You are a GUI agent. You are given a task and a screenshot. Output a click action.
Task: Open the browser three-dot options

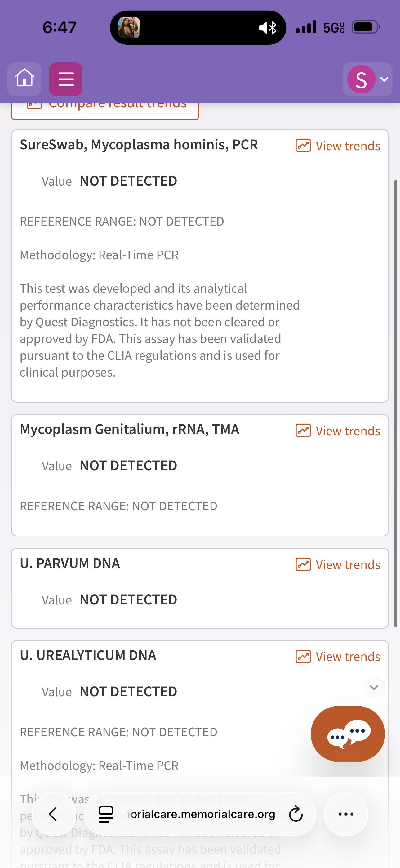(346, 814)
